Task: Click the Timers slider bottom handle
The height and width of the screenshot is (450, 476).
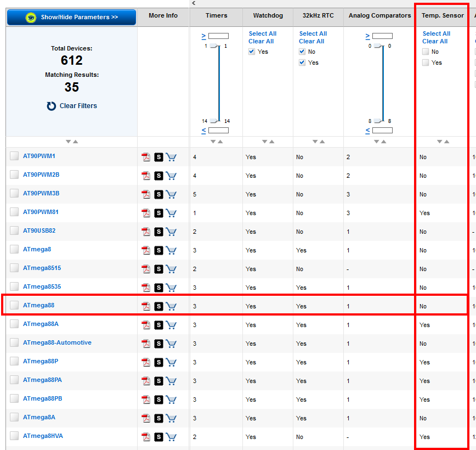Action: (214, 121)
